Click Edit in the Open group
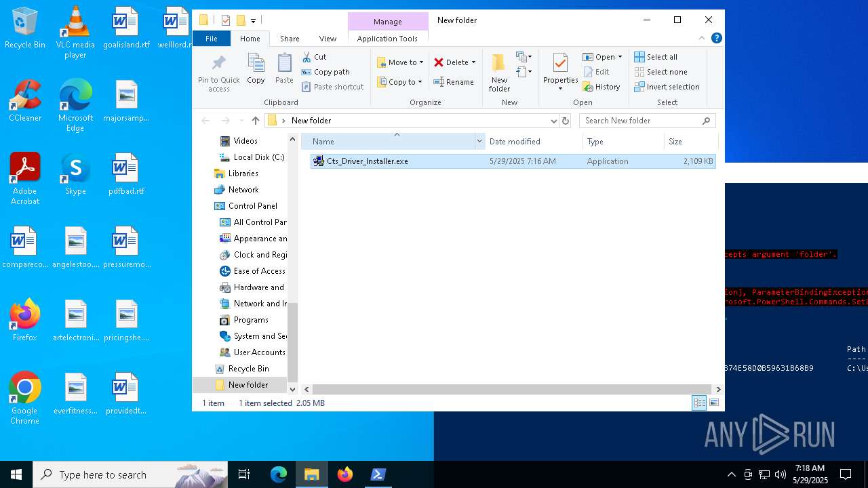Viewport: 868px width, 488px height. click(596, 72)
